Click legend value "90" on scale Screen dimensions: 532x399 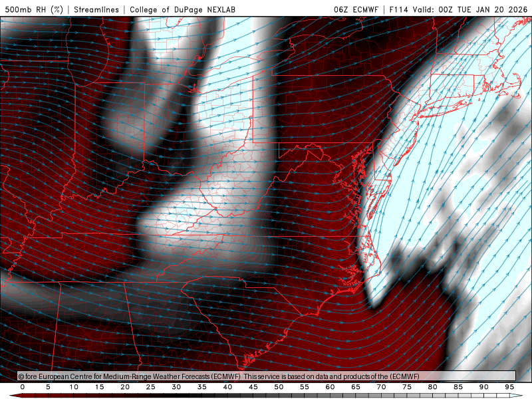[484, 387]
